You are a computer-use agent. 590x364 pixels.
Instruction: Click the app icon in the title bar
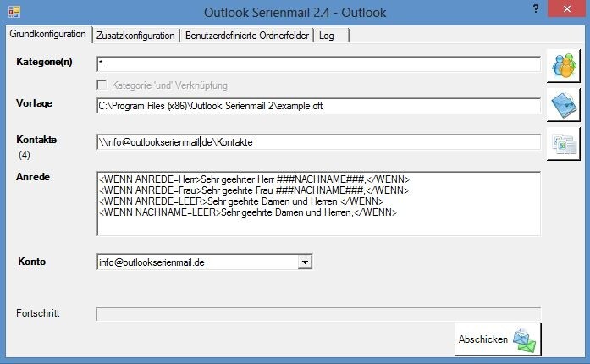pos(14,12)
